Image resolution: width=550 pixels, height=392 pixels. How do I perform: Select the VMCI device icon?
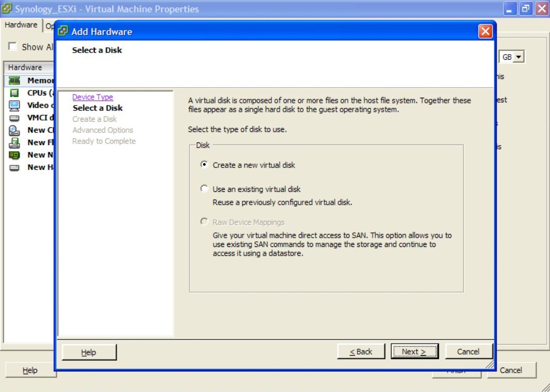pos(15,118)
